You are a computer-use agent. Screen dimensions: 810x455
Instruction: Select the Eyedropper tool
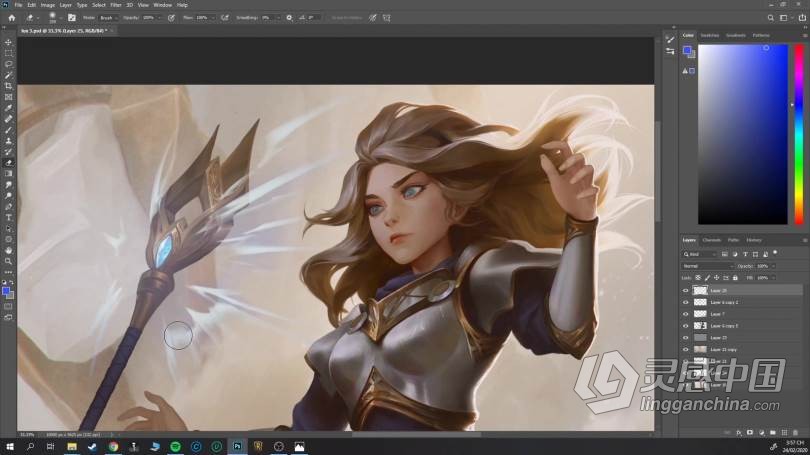8,108
